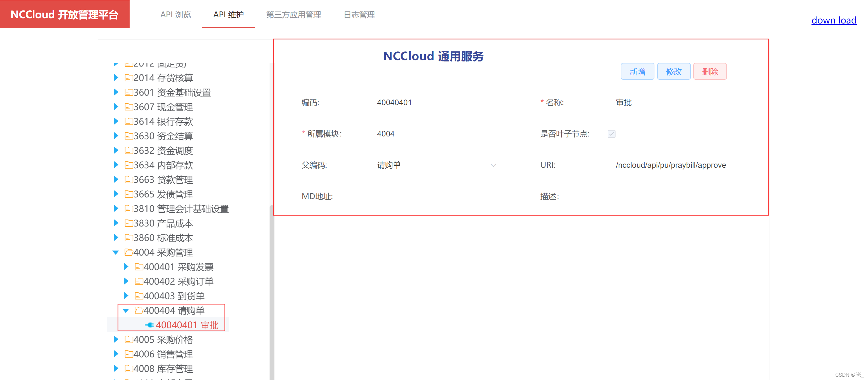Expand the 2014 存货核算 tree node arrow
Screen dimensions: 868x380
tap(116, 78)
